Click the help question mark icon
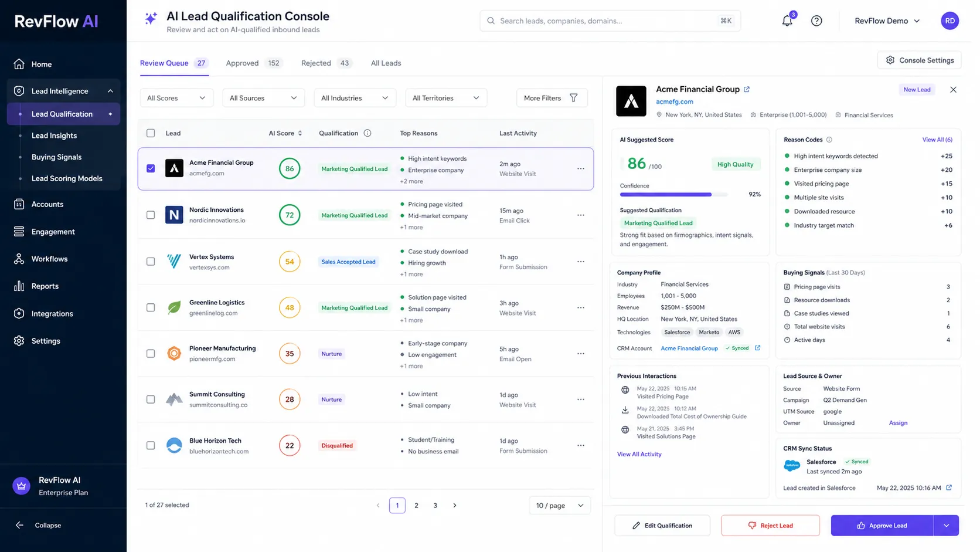Screen dimensions: 980x552 point(816,21)
